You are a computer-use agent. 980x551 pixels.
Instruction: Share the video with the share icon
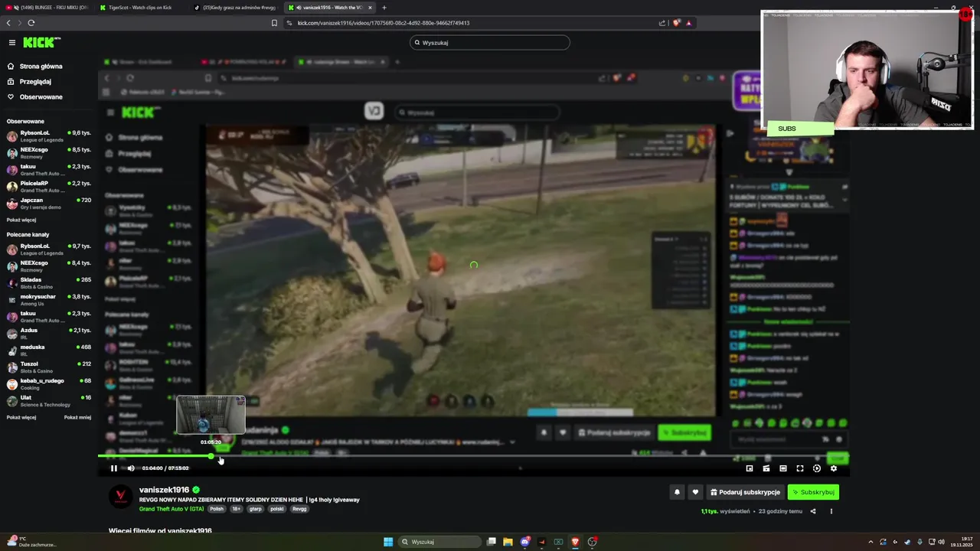(813, 511)
